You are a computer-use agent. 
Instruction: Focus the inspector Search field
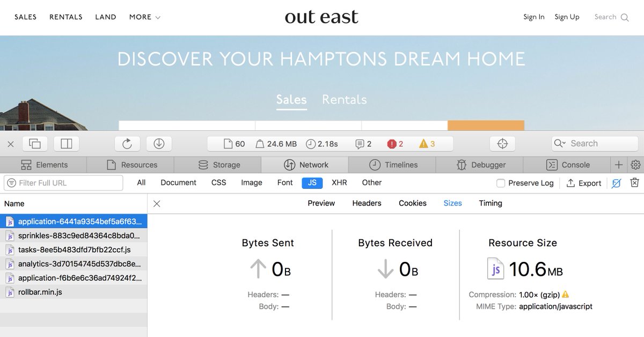[x=595, y=144]
